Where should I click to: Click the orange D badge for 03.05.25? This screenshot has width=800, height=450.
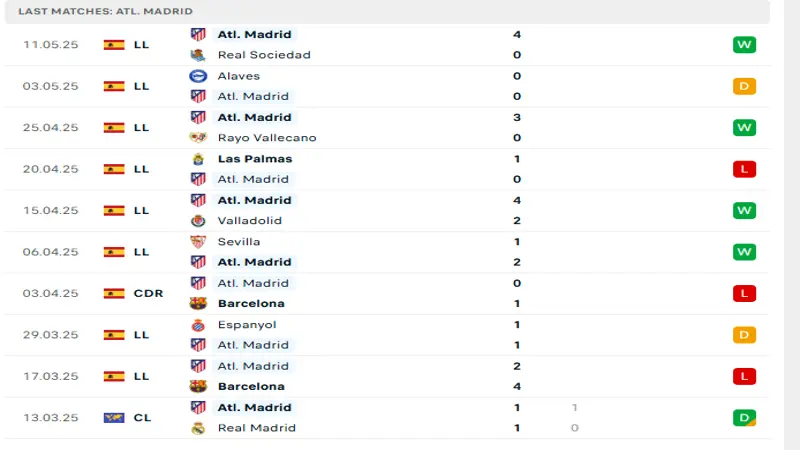click(x=744, y=86)
